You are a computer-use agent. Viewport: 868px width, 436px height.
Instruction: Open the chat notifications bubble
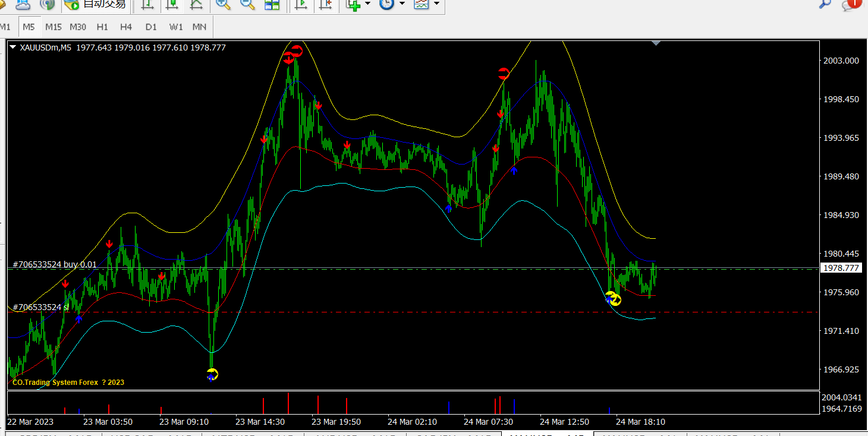click(851, 5)
